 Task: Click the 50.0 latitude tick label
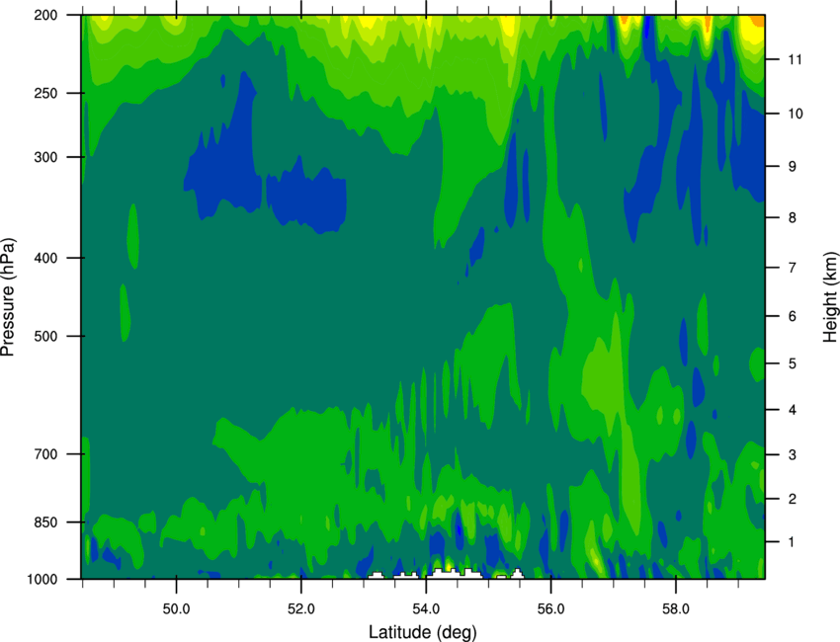pos(176,609)
